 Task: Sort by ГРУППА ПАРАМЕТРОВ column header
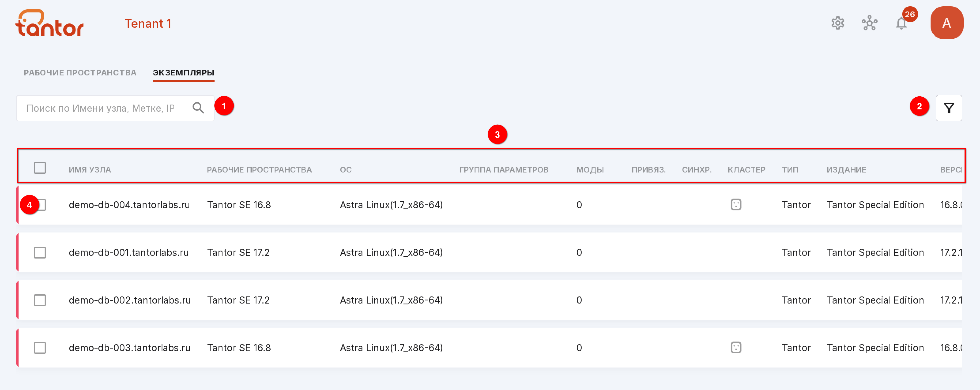coord(504,170)
